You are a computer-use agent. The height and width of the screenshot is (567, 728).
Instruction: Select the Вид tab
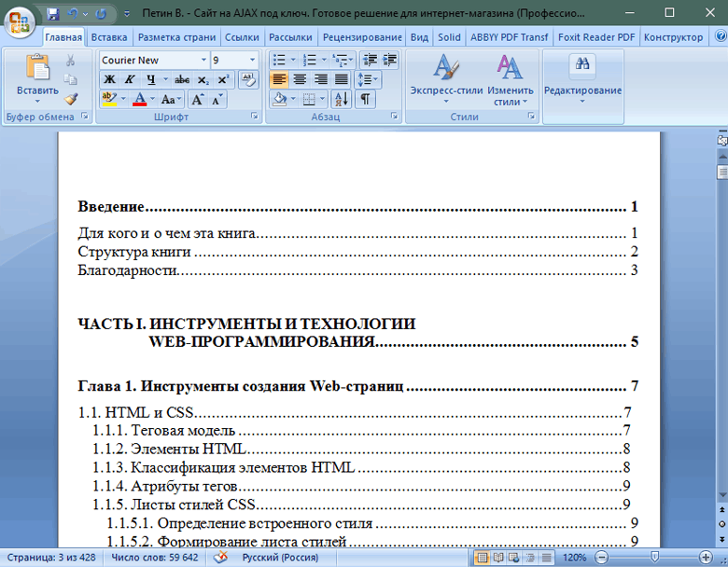[419, 37]
